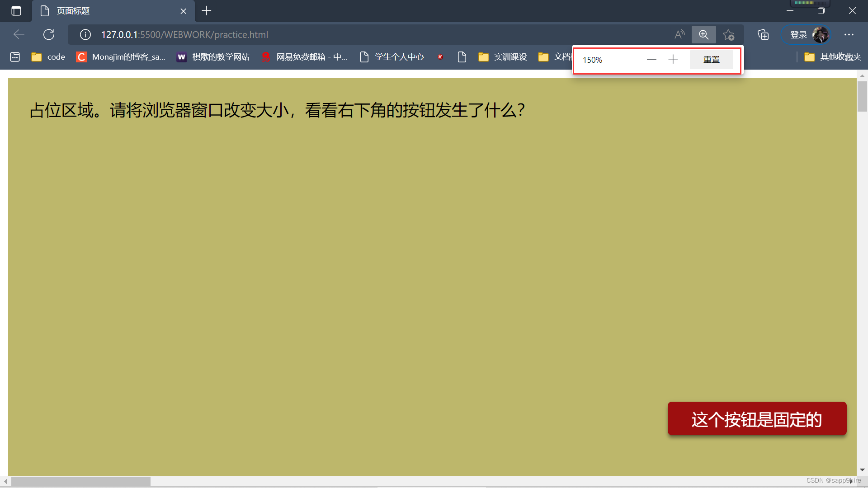This screenshot has width=868, height=488.
Task: Refresh the current page
Action: click(49, 34)
